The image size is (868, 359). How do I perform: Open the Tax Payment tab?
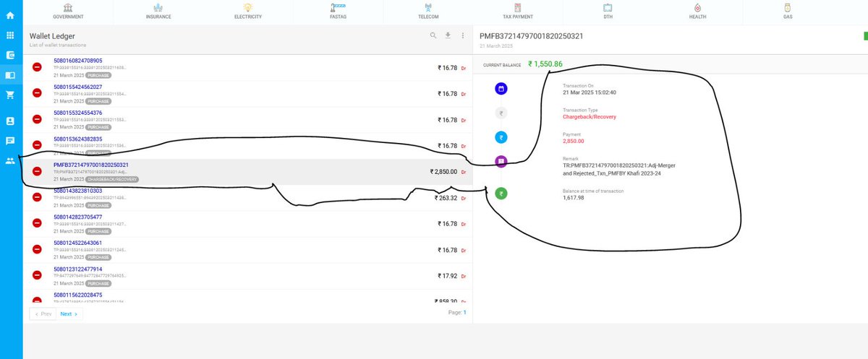pos(517,11)
